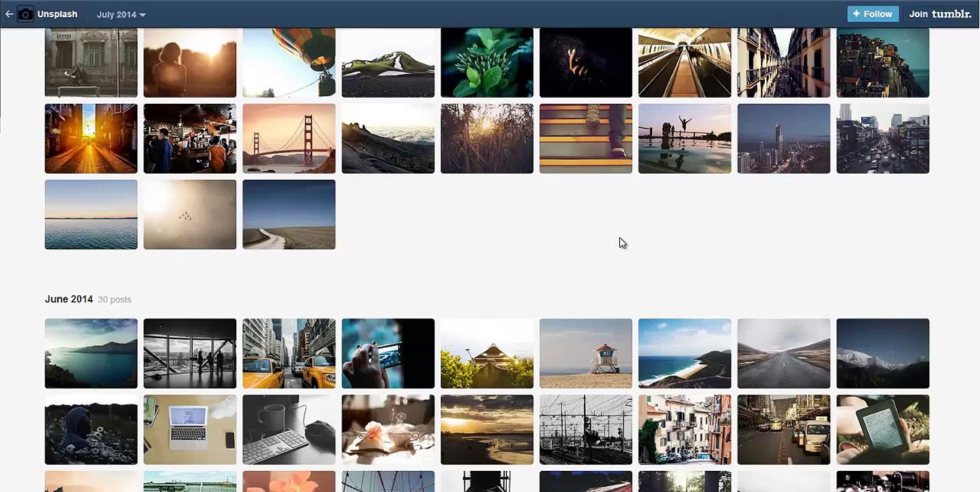Open the person jumping at sunset photo
980x492 pixels.
685,139
